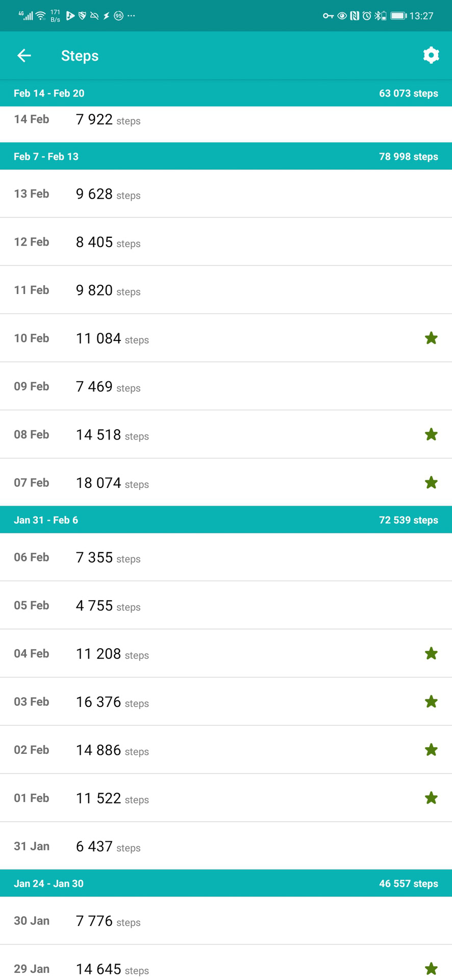
Task: Tap the goal star for 29 Jan
Action: click(431, 968)
